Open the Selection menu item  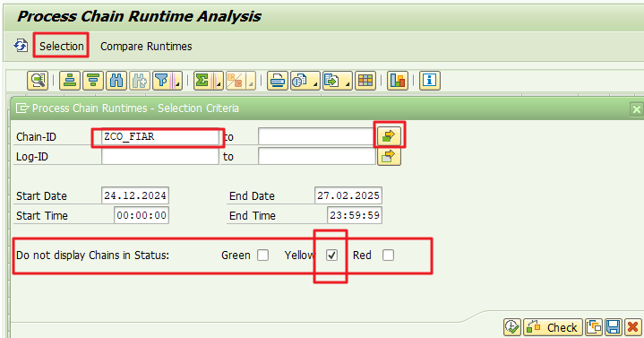tap(62, 46)
